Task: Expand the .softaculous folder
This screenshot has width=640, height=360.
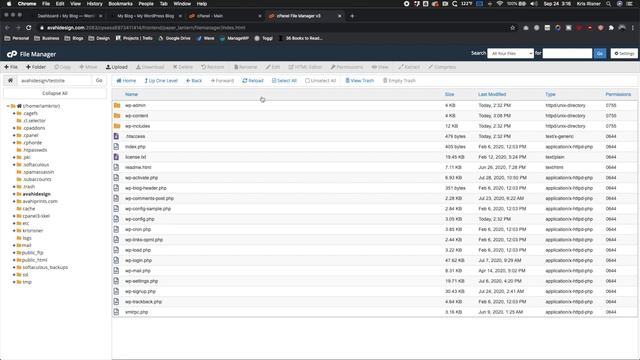Action: (14, 165)
